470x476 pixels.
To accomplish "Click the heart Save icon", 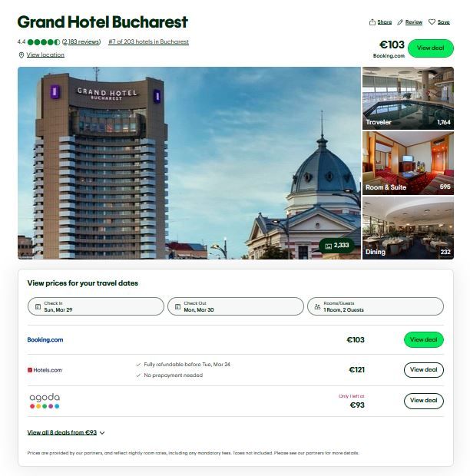I will click(432, 21).
